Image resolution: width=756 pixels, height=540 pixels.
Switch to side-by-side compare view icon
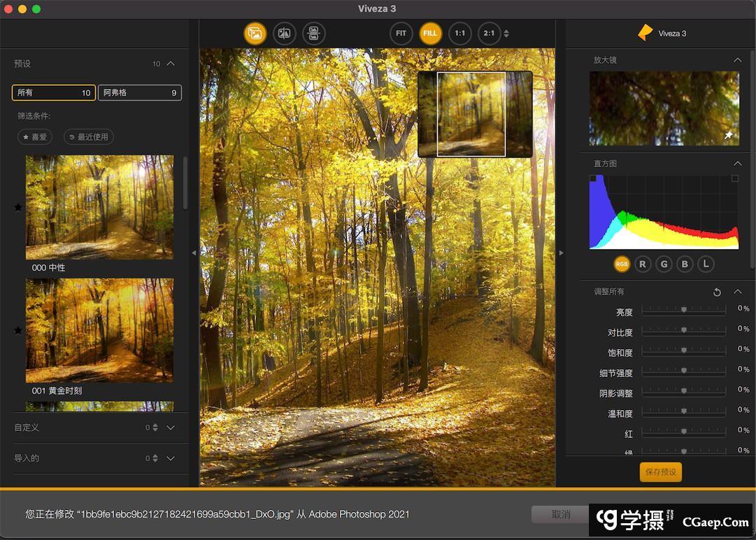click(x=314, y=34)
